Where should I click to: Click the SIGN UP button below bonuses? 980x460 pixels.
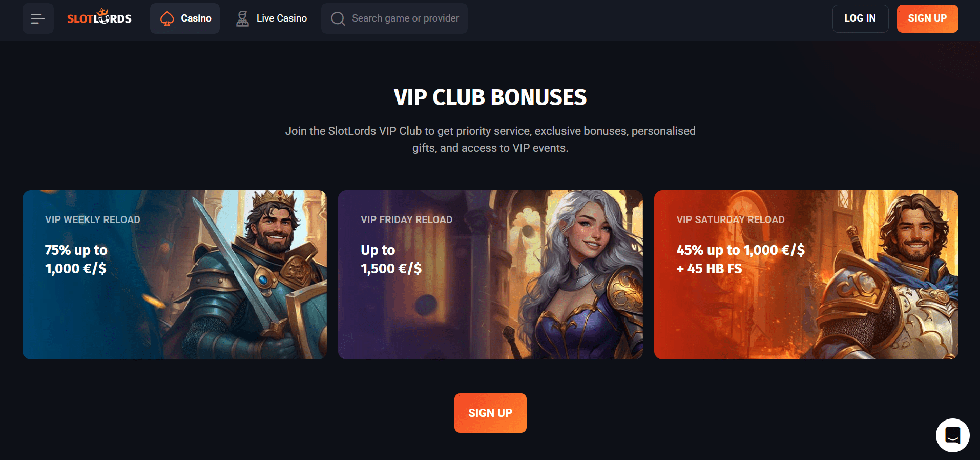[490, 413]
